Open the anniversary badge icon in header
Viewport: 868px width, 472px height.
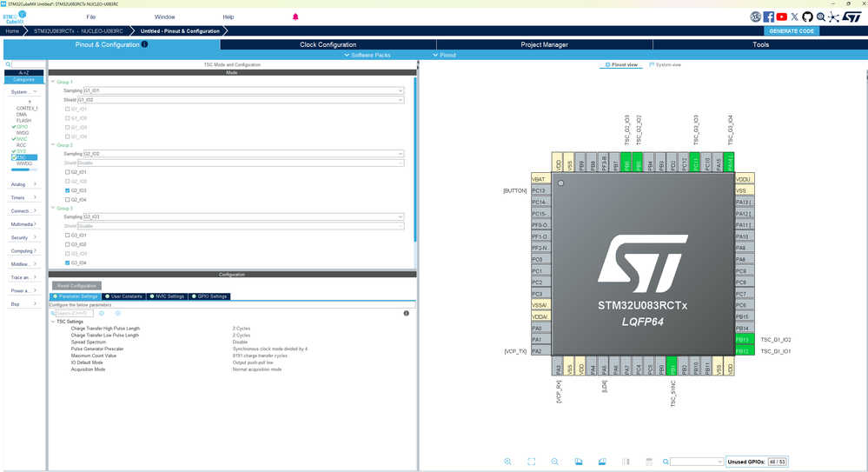755,17
